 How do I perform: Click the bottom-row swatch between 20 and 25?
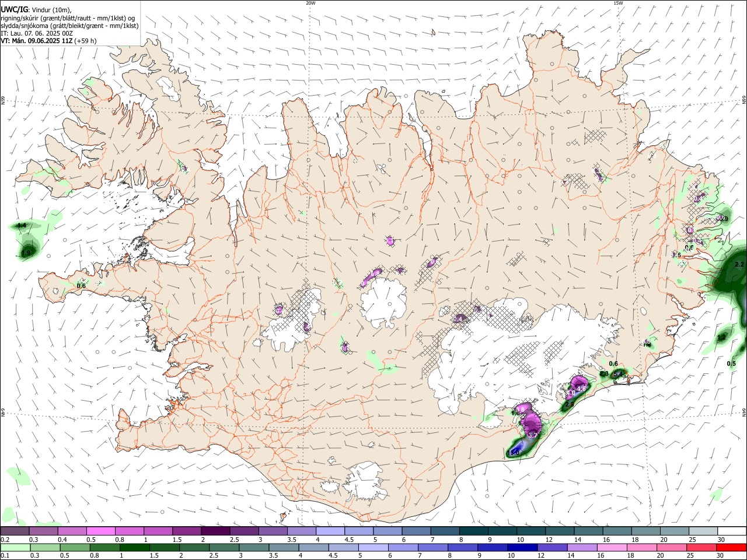(671, 547)
